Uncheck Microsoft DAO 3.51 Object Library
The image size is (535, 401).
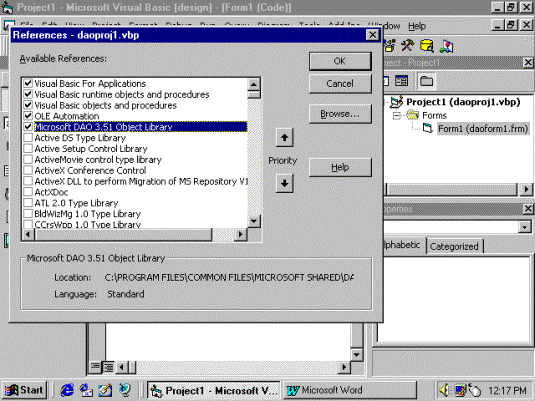point(28,127)
